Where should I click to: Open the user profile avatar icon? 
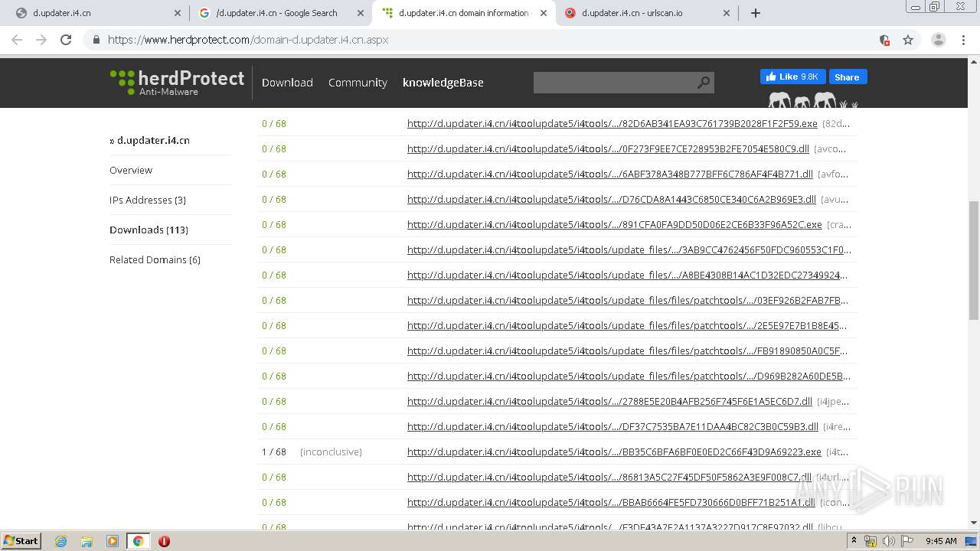click(939, 40)
